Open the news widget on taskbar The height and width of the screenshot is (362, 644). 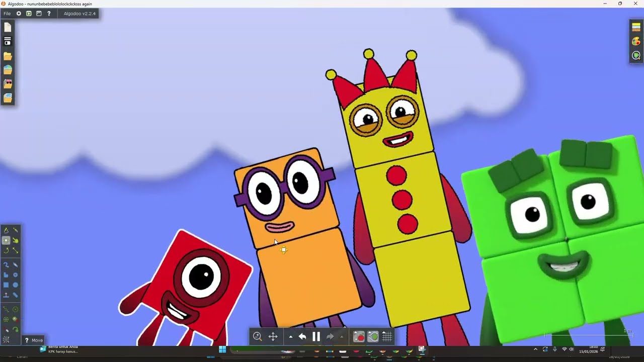coord(59,349)
